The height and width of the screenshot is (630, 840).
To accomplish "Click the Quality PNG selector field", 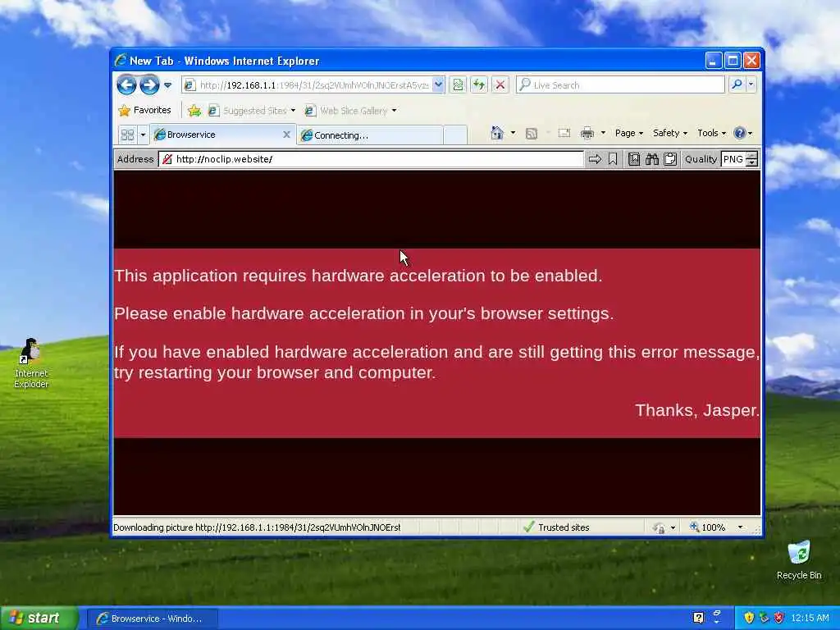I will 733,159.
